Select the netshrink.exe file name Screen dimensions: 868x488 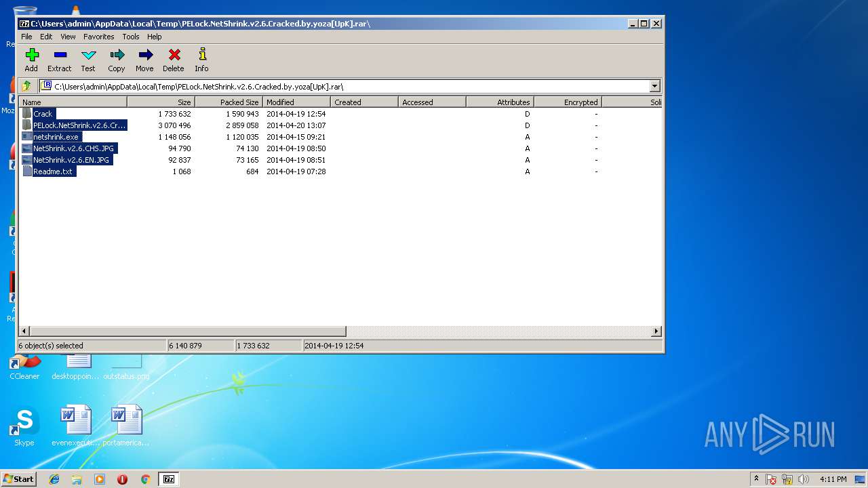tap(56, 137)
